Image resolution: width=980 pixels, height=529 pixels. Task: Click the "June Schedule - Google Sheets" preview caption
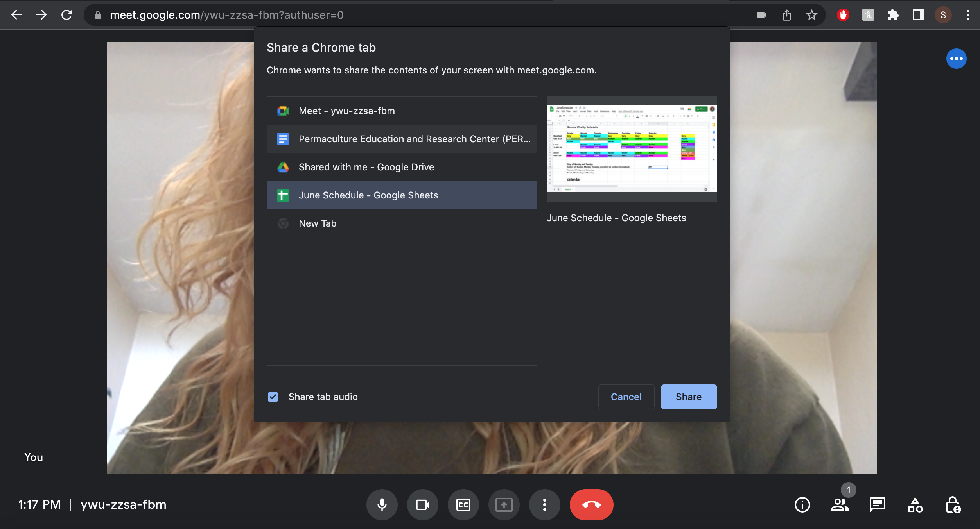click(616, 218)
